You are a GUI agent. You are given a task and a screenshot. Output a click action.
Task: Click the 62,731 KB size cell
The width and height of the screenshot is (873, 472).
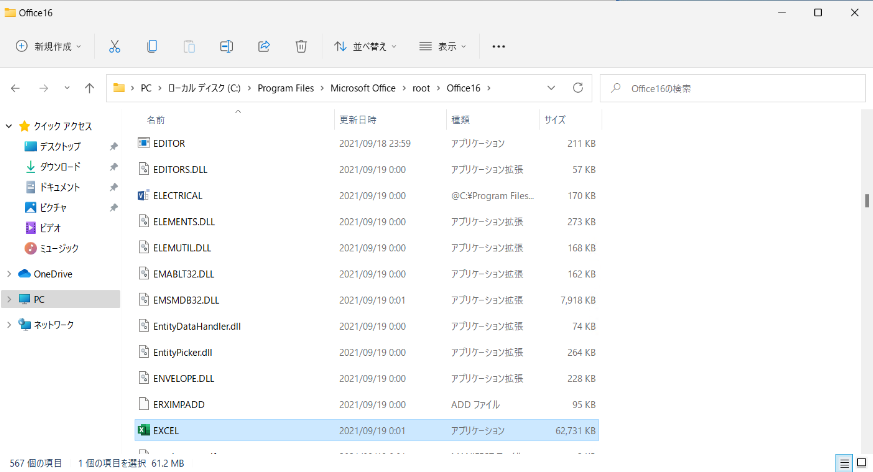coord(575,430)
